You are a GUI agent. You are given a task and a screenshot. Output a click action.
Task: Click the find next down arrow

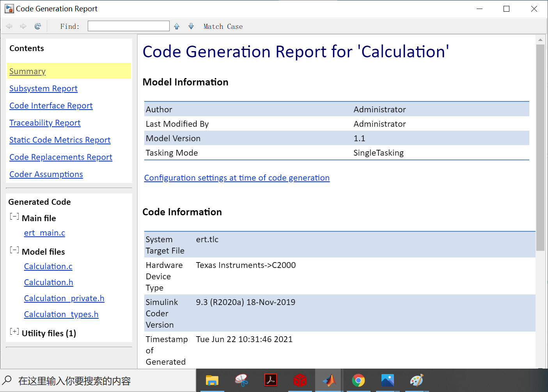pos(191,26)
